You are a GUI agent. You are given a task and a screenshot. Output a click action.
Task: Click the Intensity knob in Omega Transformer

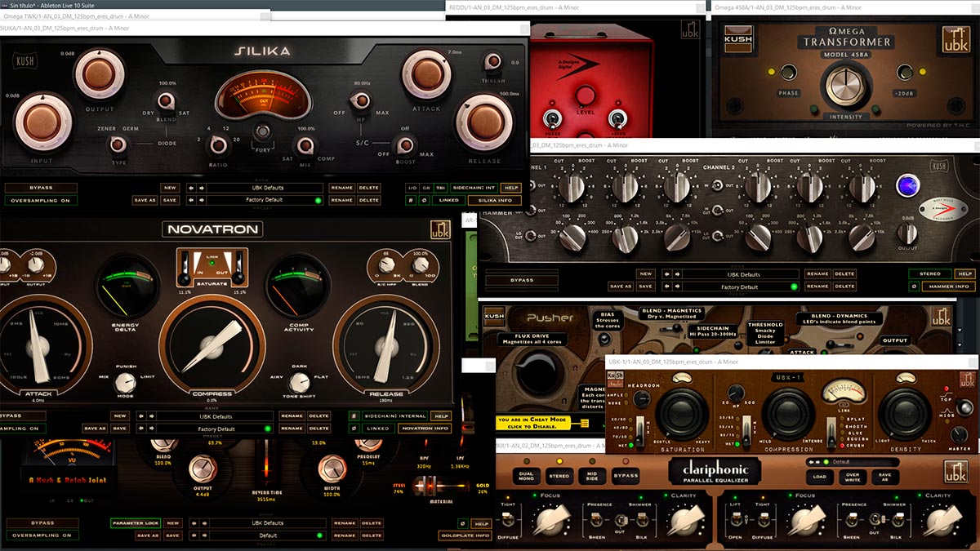coord(845,84)
